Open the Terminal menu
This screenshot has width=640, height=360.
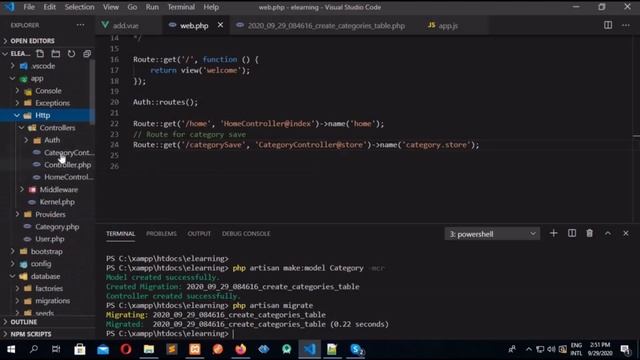point(181,7)
